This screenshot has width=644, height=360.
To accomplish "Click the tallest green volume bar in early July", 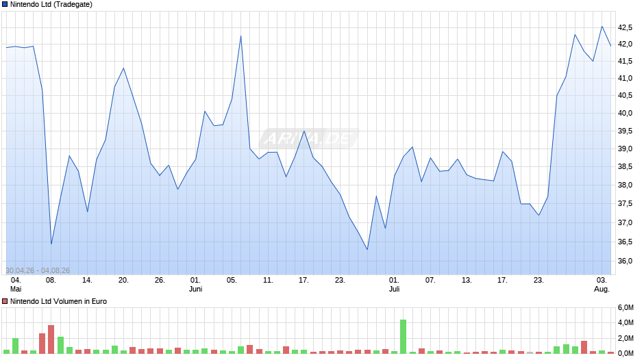I will (404, 337).
